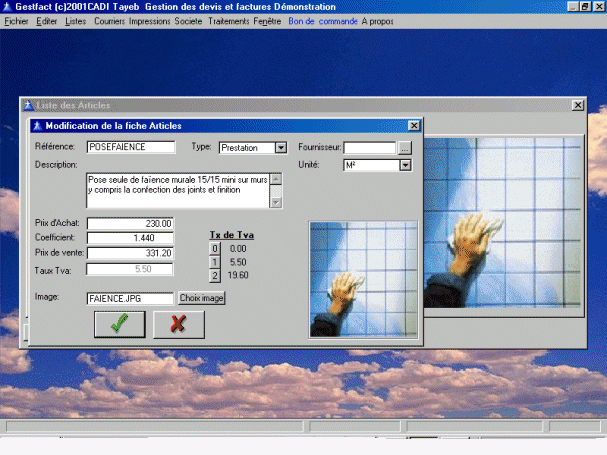The width and height of the screenshot is (607, 455).
Task: Expand the Type dropdown showing Prestation
Action: click(x=280, y=148)
